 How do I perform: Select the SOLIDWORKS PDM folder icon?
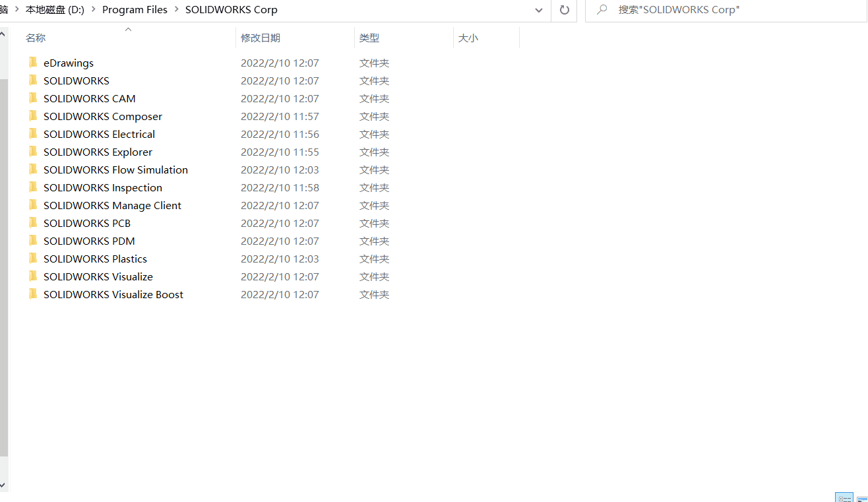pos(33,241)
